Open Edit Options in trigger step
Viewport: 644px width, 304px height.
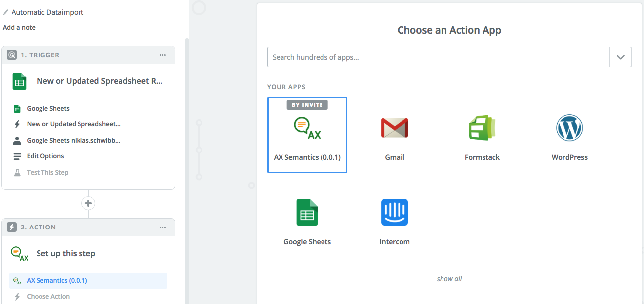[x=88, y=156]
